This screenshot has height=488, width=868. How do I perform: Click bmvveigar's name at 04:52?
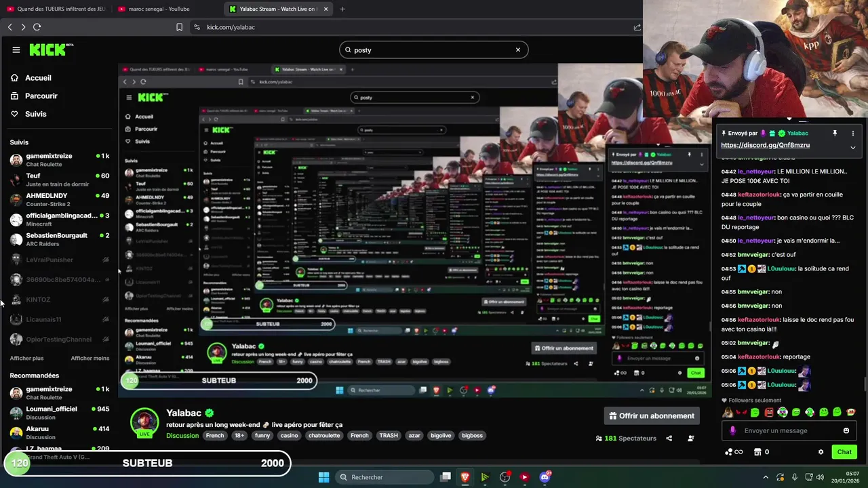click(x=753, y=255)
